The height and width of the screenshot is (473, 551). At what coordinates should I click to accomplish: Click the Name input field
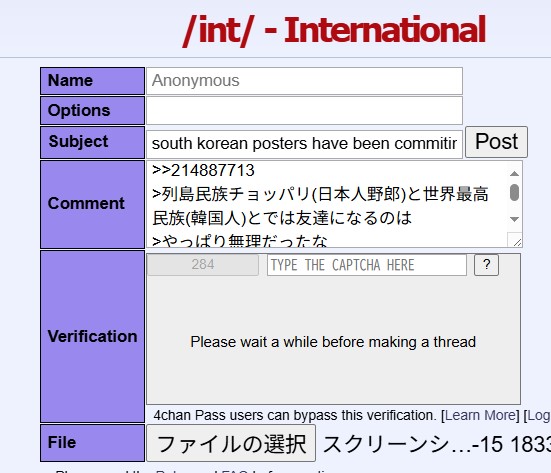pos(304,81)
